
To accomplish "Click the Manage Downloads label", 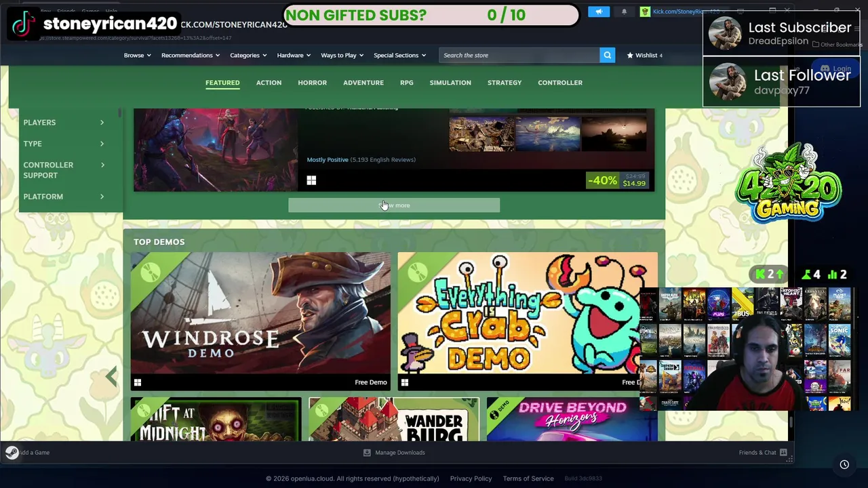I will [x=400, y=453].
